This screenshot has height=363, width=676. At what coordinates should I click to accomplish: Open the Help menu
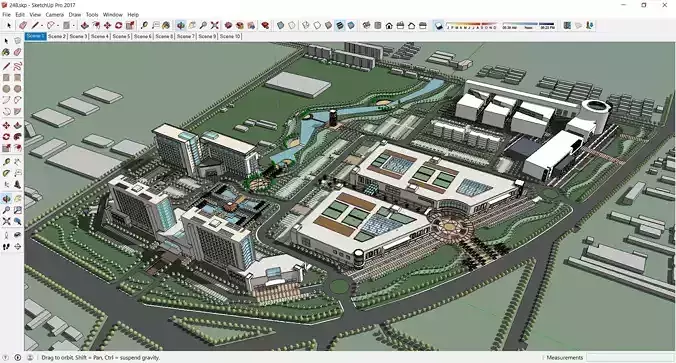point(133,15)
